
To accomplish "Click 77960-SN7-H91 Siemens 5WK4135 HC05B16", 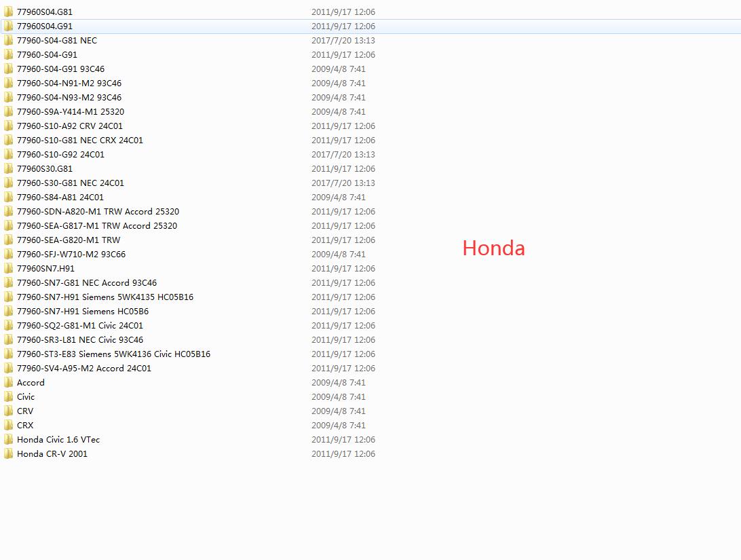I will pos(105,297).
